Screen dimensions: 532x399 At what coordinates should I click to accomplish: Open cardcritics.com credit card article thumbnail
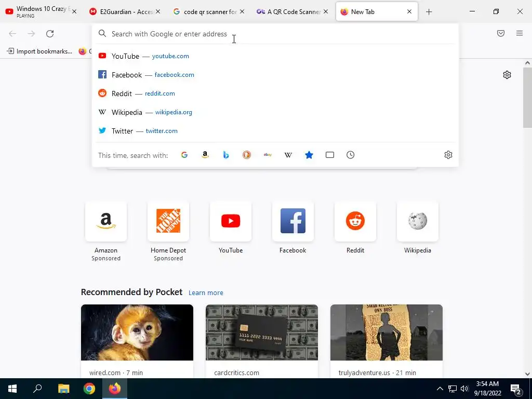point(262,332)
